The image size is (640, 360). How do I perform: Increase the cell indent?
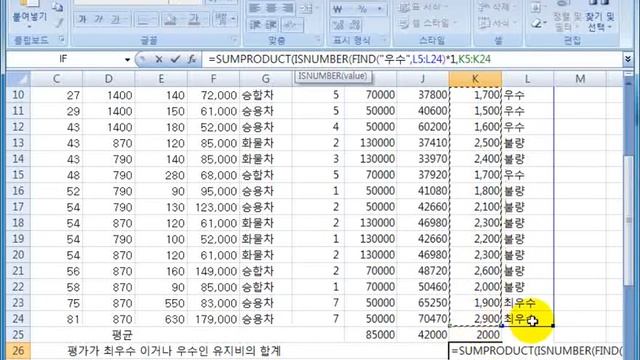click(x=271, y=25)
